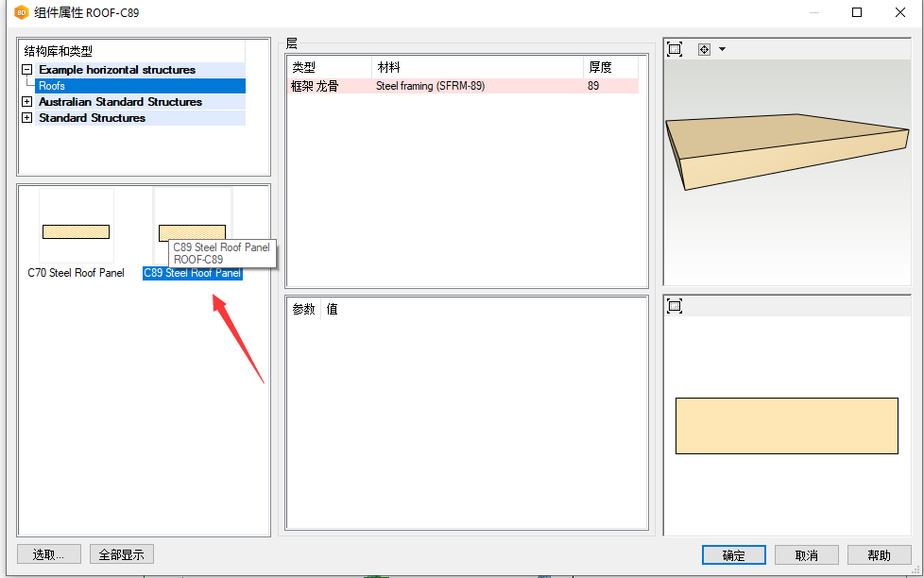Click the 取消 button
Viewport: 924px width, 578px height.
(807, 555)
